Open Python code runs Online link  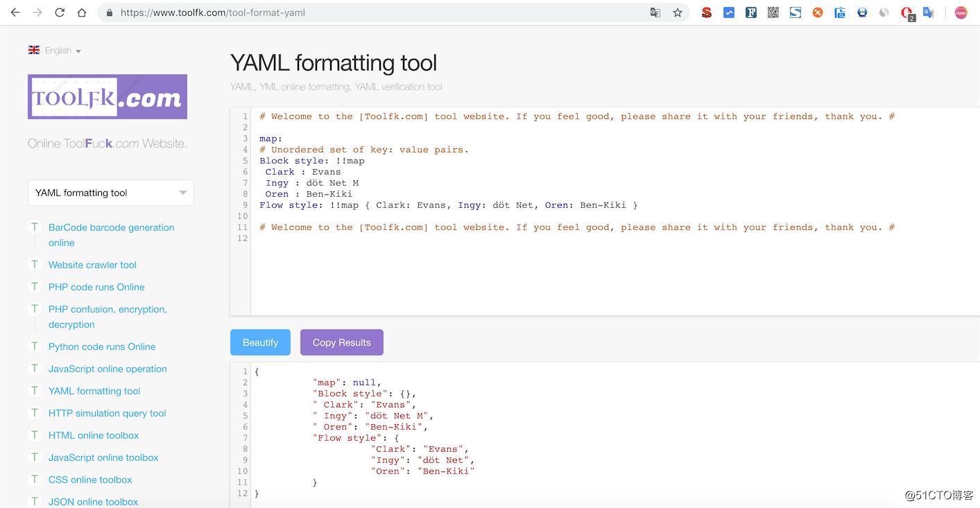coord(102,347)
